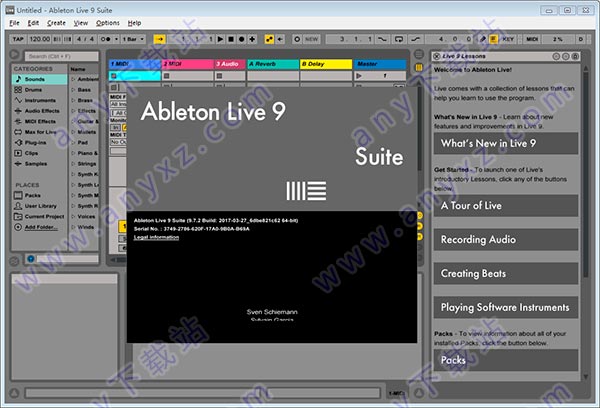Toggle the Loop switch
600x408 pixels.
[399, 39]
